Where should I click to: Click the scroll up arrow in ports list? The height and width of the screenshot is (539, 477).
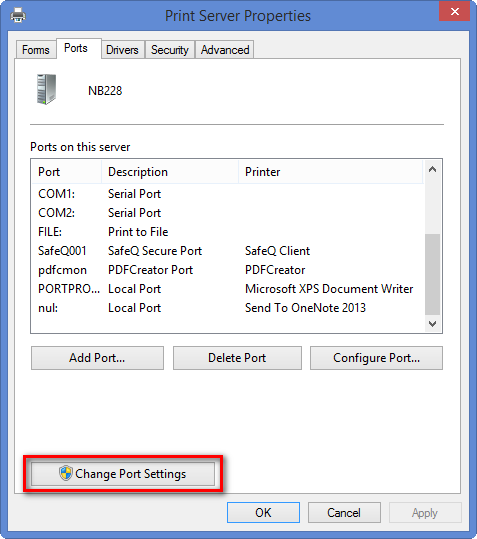(433, 169)
